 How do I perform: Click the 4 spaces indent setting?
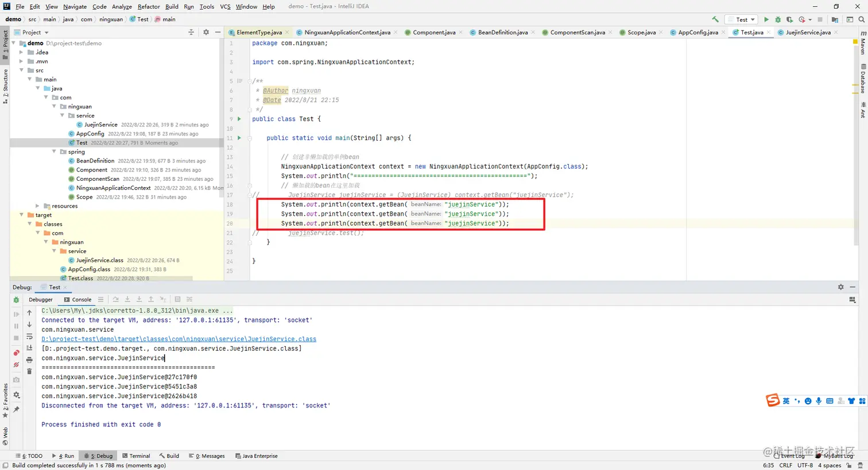[x=830, y=465]
